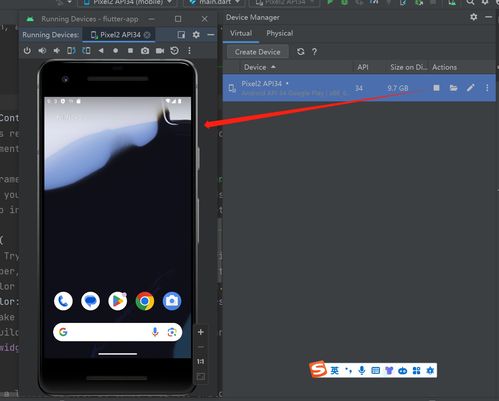The image size is (499, 401).
Task: Close the Pixel2 API34 running device tab
Action: point(147,35)
